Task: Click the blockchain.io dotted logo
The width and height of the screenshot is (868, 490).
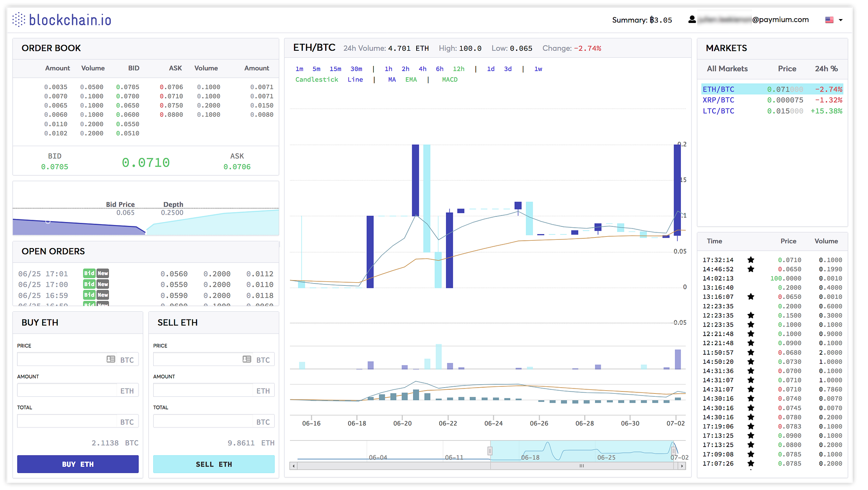Action: [x=19, y=20]
